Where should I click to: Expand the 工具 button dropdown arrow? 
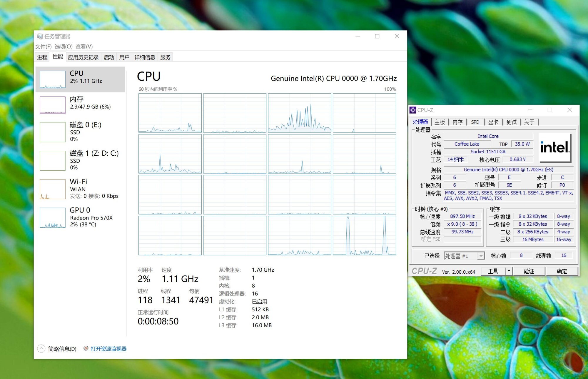pyautogui.click(x=509, y=271)
